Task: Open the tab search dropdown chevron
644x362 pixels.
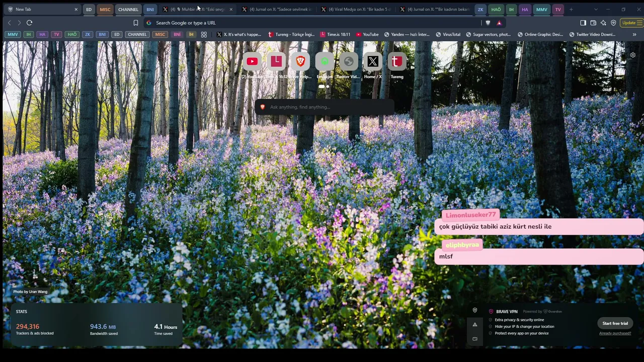Action: 596,10
